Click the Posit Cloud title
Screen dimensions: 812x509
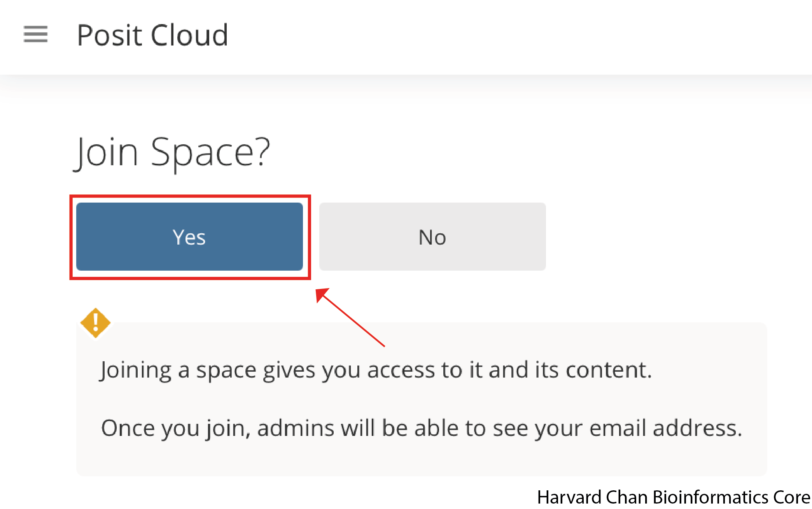click(x=152, y=35)
